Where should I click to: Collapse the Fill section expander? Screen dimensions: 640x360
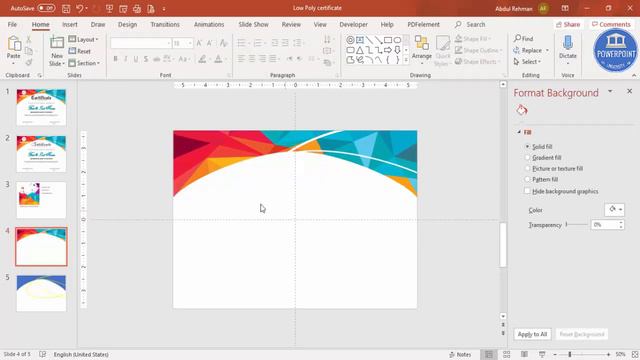(x=519, y=132)
